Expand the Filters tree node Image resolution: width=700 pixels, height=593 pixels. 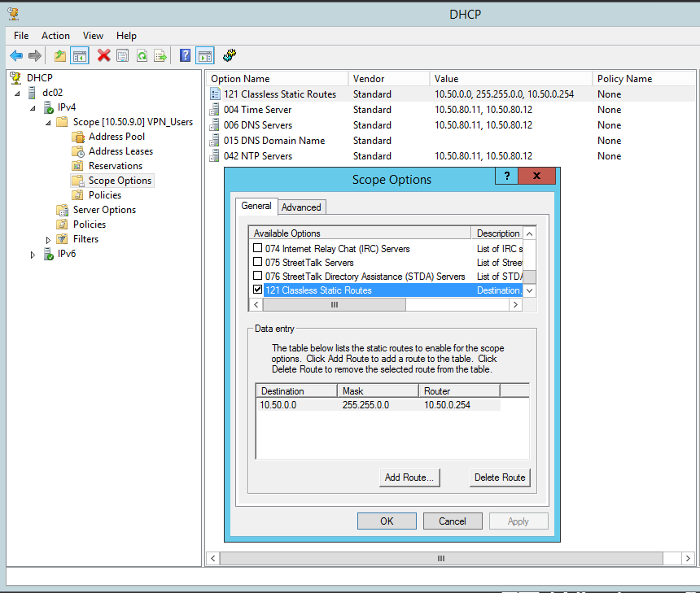click(x=46, y=238)
